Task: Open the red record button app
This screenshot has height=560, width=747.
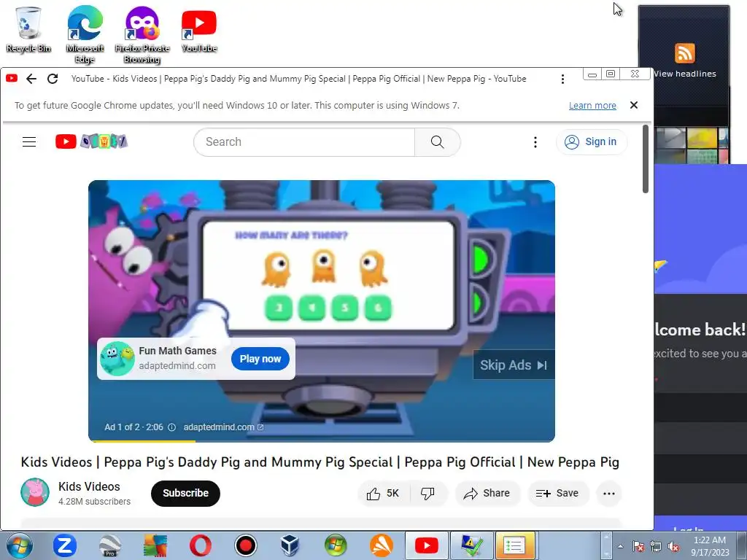Action: point(246,545)
